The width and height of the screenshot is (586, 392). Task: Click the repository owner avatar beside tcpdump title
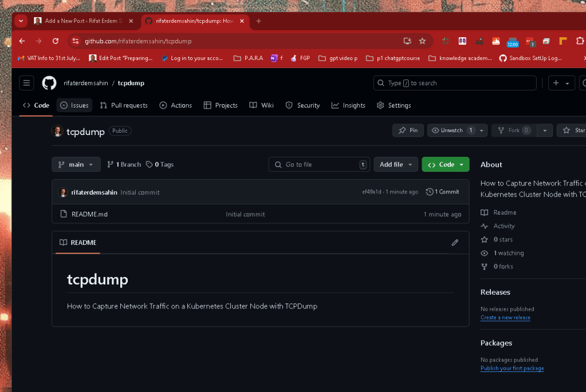coord(57,131)
